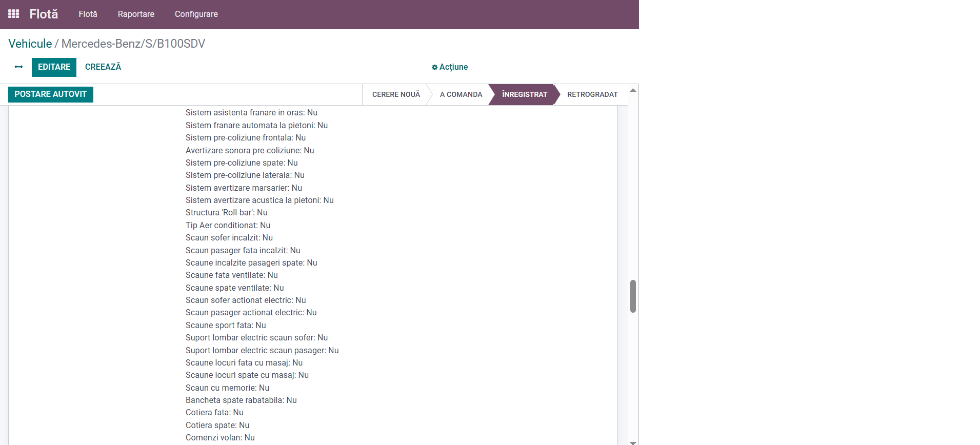
Task: Click the POSTARE AUTOVIT button
Action: click(51, 94)
